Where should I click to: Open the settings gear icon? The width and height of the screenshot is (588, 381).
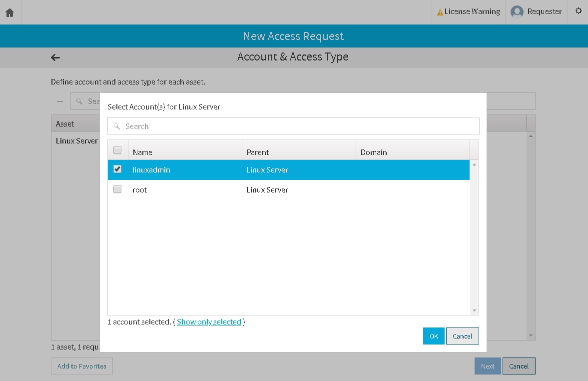[x=579, y=11]
